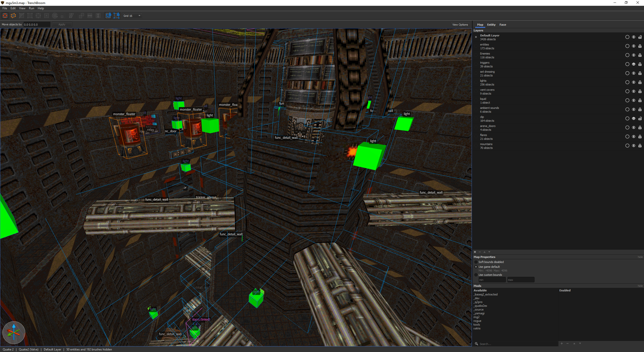Select the ambient sounds layer row
Viewport: 644px width, 352px height.
point(558,110)
